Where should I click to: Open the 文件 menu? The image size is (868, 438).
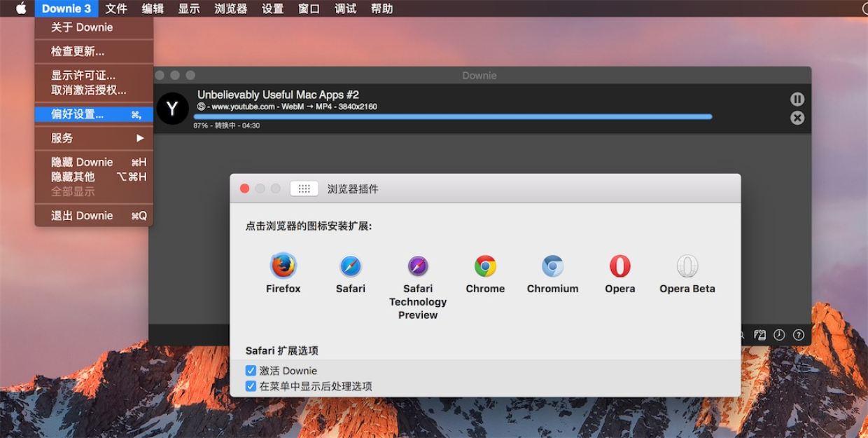tap(116, 8)
